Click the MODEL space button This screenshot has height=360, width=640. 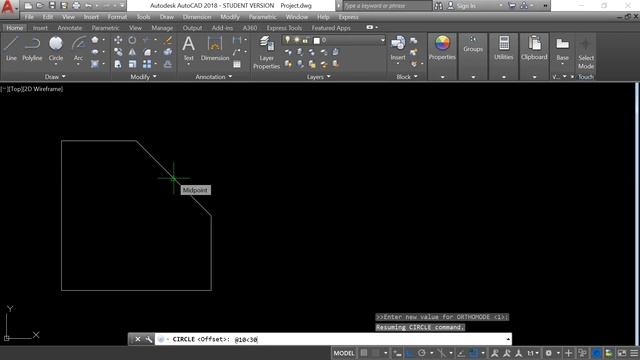click(x=344, y=353)
